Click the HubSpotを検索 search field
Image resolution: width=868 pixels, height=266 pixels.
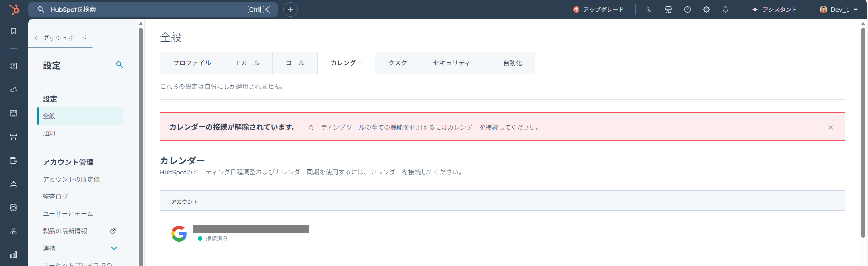click(x=153, y=10)
